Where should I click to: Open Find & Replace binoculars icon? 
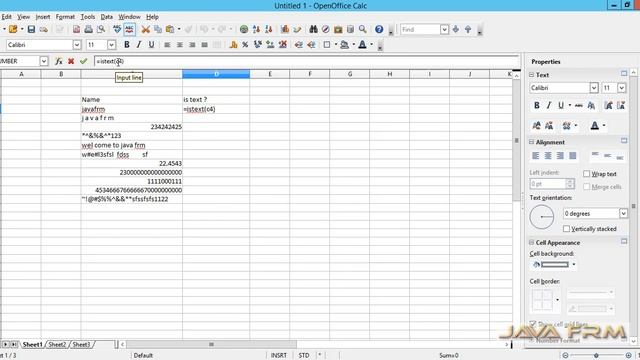[x=313, y=29]
